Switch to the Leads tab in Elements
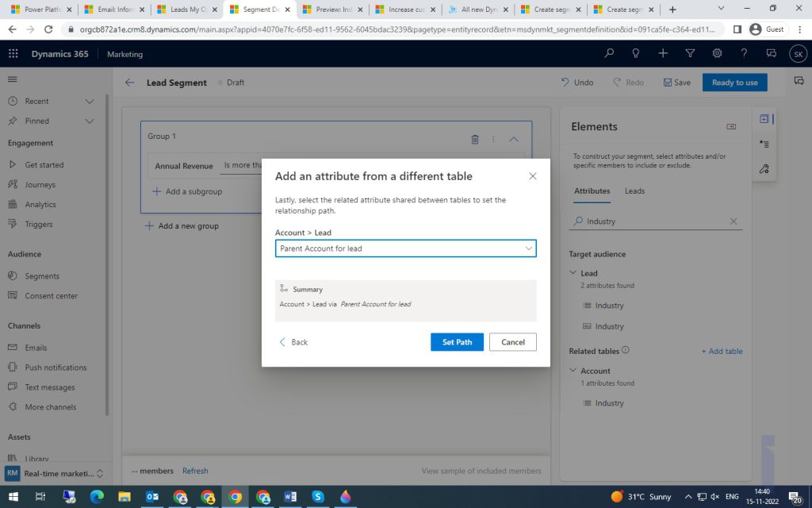812x508 pixels. pos(634,190)
